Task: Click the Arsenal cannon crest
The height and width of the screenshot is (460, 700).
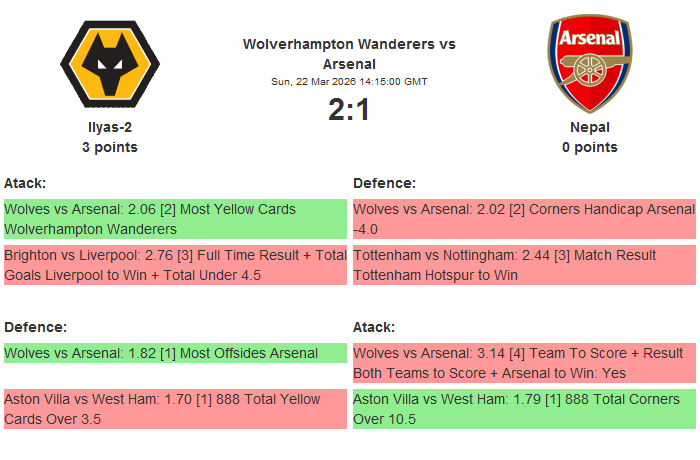Action: [589, 64]
